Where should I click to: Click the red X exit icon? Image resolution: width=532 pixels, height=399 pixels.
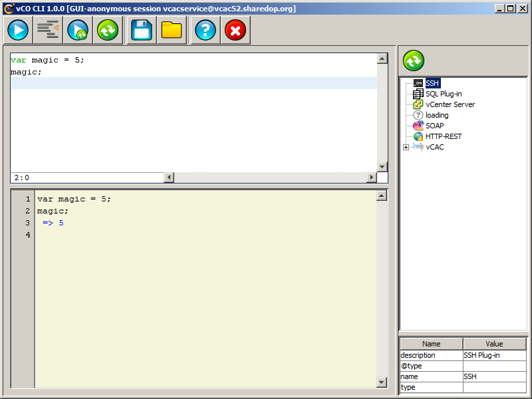(235, 31)
